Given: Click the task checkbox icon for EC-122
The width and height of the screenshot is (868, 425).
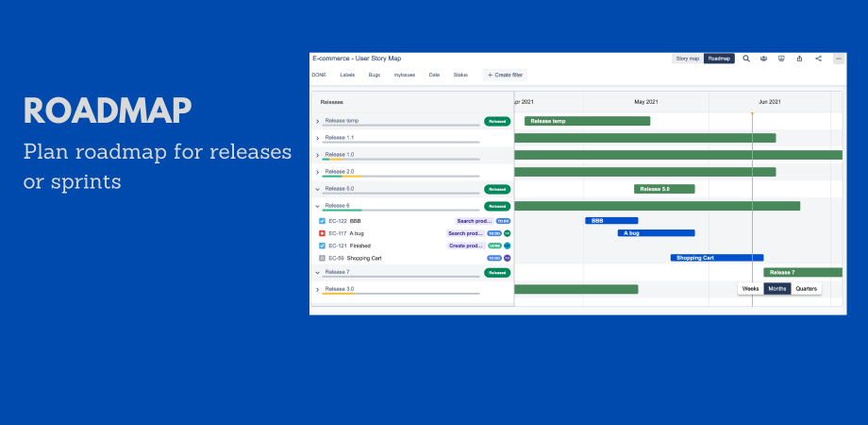Looking at the screenshot, I should 322,220.
